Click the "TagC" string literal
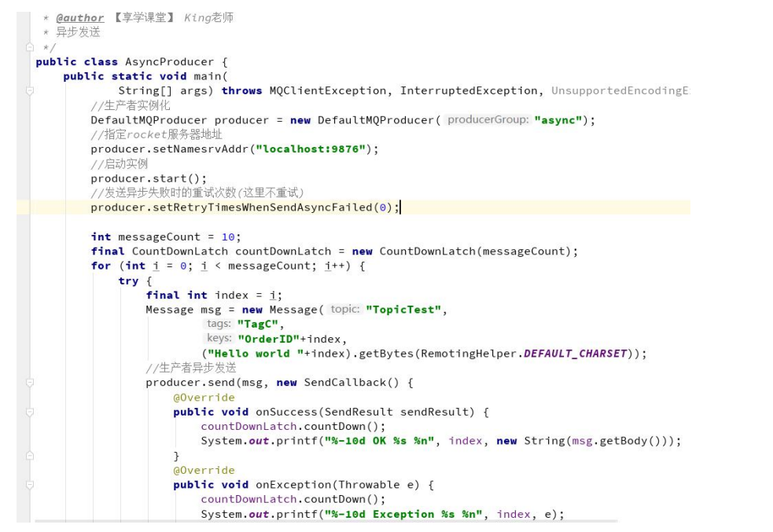The image size is (773, 532). coord(259,325)
